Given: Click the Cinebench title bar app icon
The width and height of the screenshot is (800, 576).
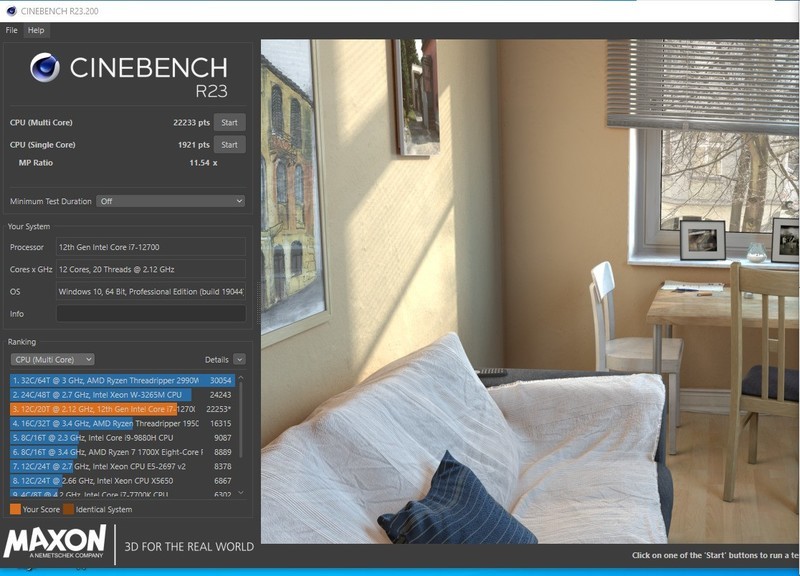Looking at the screenshot, I should 9,10.
